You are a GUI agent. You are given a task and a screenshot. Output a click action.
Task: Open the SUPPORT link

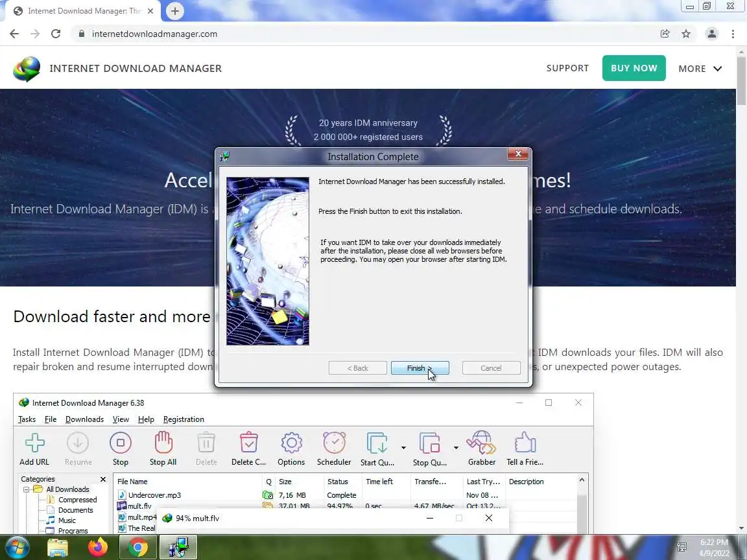pyautogui.click(x=567, y=68)
